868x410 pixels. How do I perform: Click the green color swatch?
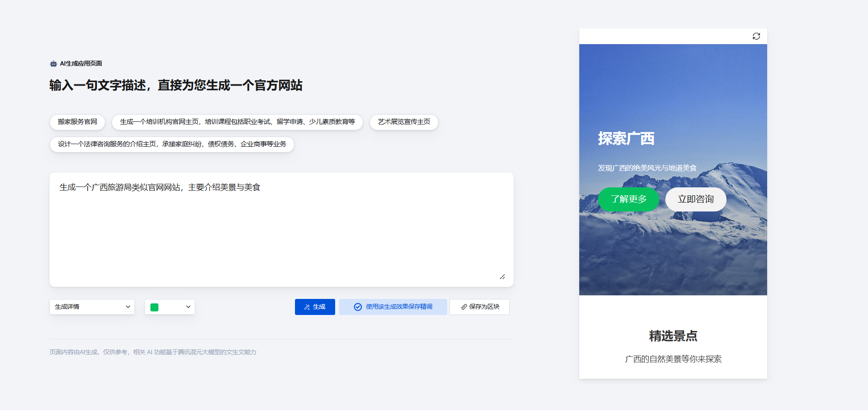click(154, 307)
